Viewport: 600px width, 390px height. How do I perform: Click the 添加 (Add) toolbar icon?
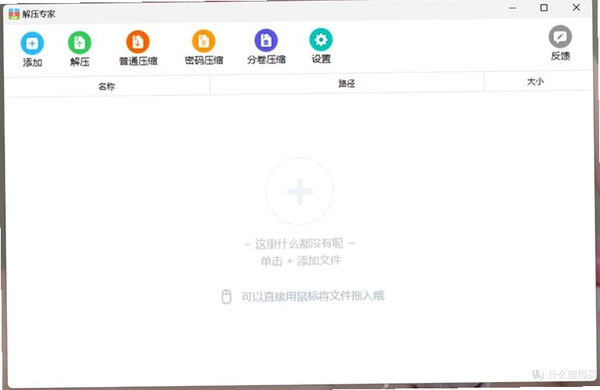(x=32, y=43)
